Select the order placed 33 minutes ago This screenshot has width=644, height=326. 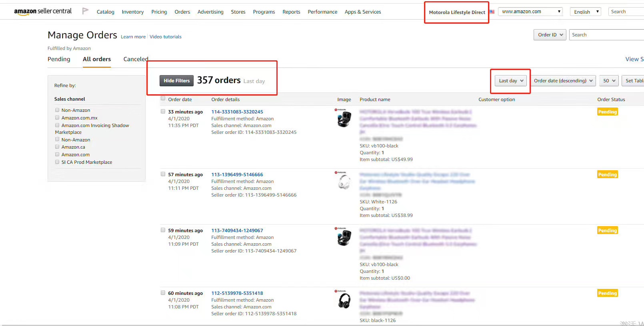pos(163,111)
